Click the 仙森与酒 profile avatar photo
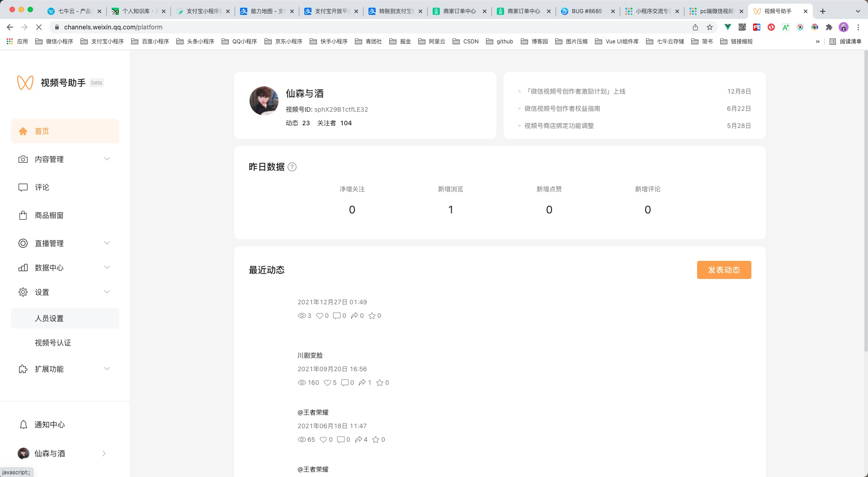 pyautogui.click(x=264, y=101)
